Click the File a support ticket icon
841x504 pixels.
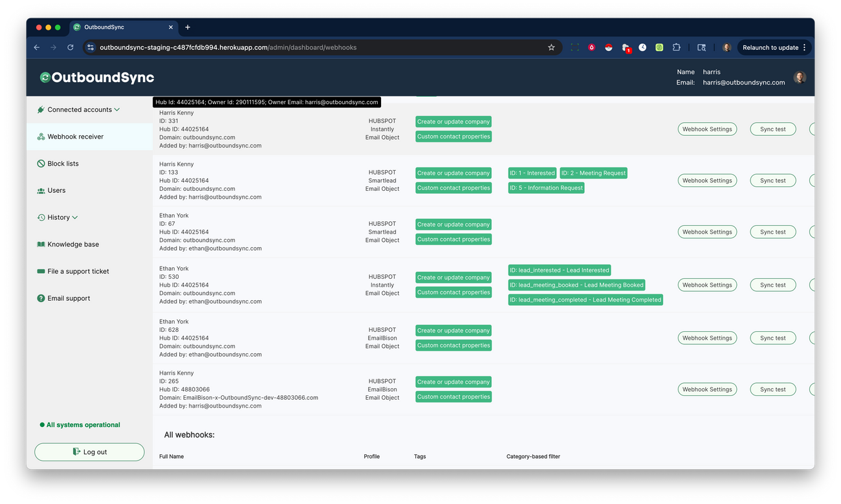41,271
